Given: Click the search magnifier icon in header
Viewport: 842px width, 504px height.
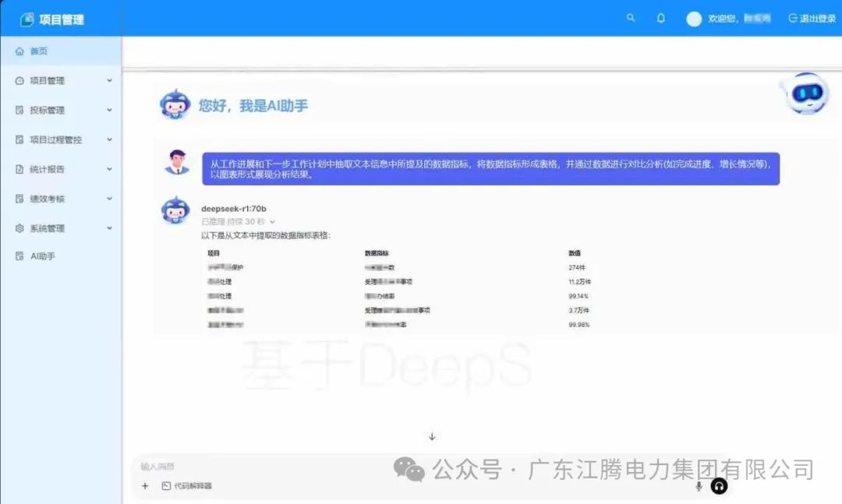Looking at the screenshot, I should coord(631,18).
